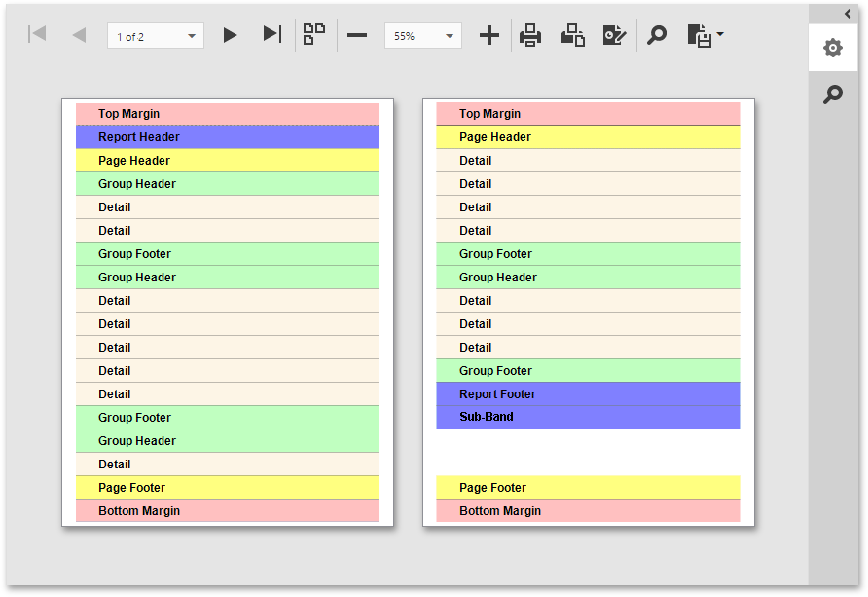868x597 pixels.
Task: Print the report
Action: tap(530, 35)
